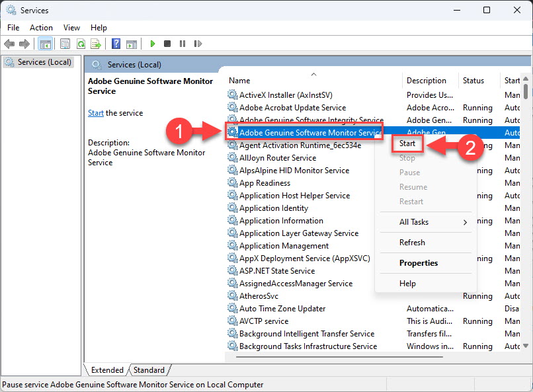Click the Refresh toolbar icon
The width and height of the screenshot is (533, 392).
pyautogui.click(x=81, y=44)
